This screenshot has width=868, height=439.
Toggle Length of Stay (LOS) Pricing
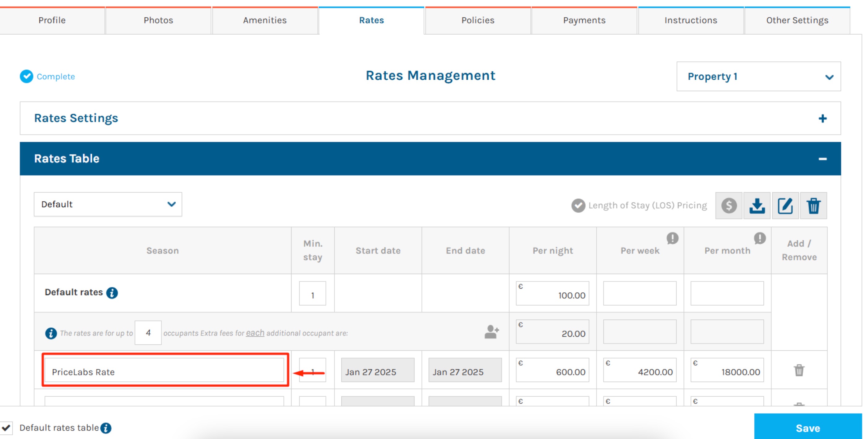(x=578, y=205)
